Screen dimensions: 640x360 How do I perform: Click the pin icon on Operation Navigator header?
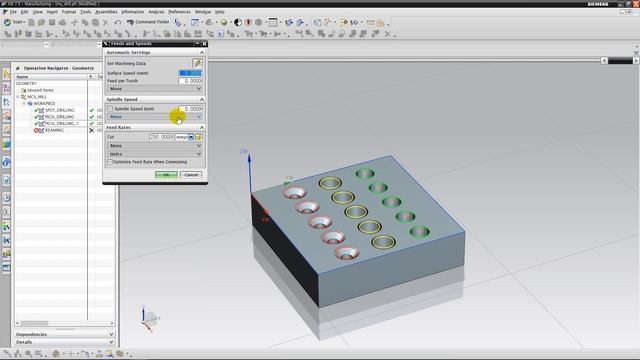[x=18, y=68]
